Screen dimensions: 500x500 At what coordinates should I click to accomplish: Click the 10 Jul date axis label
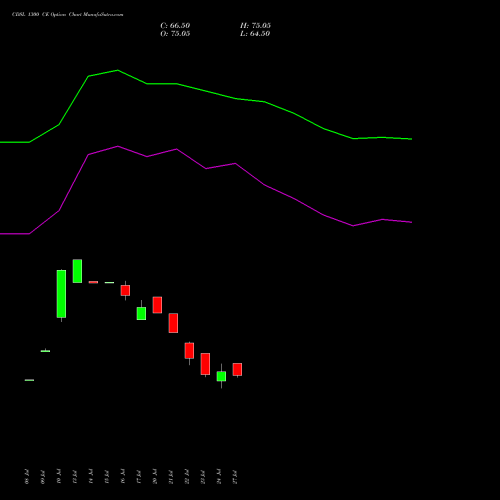[x=59, y=477]
